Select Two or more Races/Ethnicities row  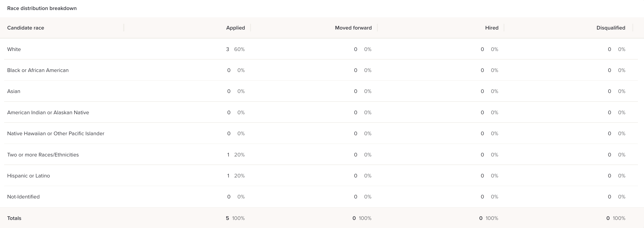pos(43,155)
